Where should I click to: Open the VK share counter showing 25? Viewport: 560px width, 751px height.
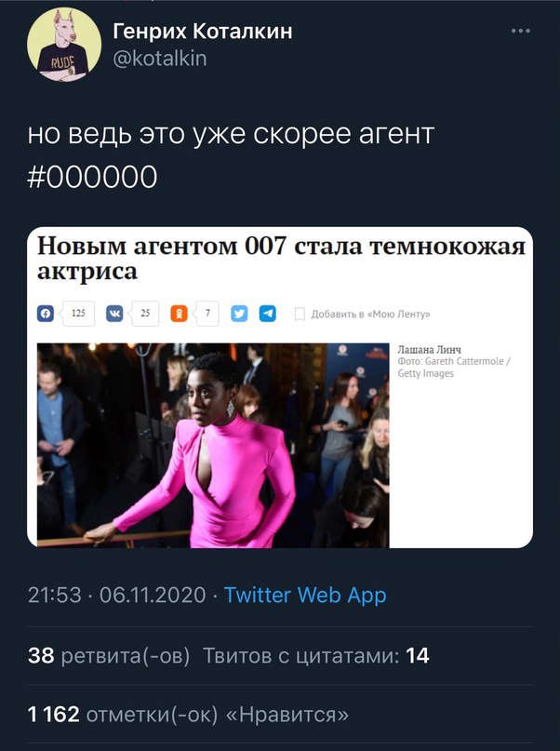click(x=145, y=314)
